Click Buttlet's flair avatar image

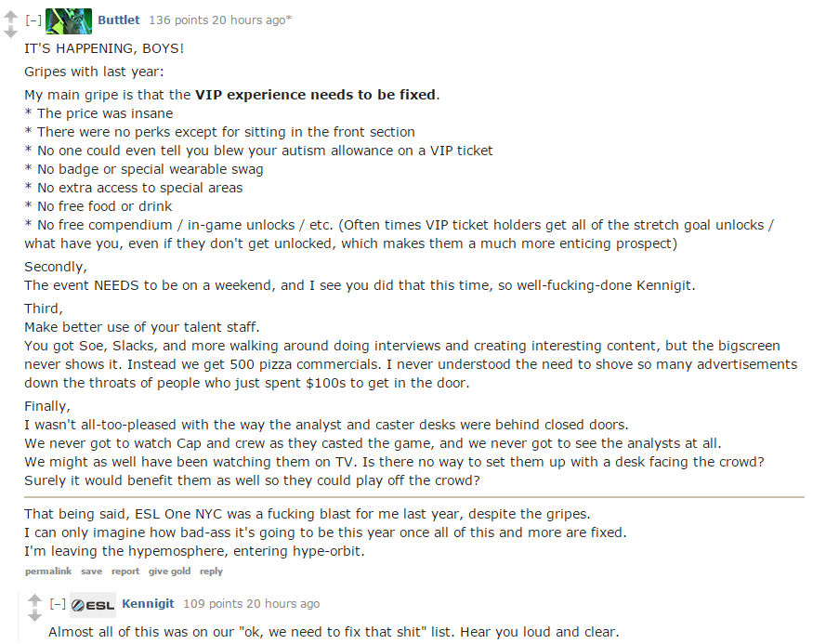[69, 21]
